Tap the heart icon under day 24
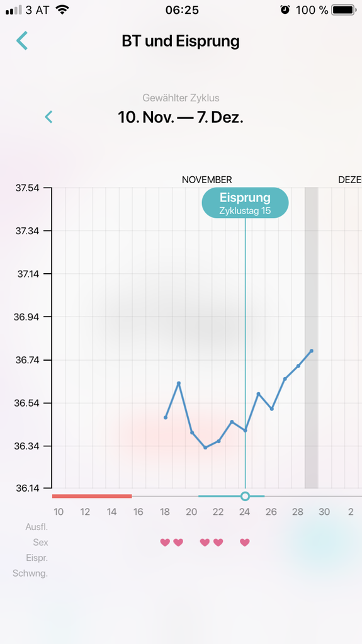 [245, 543]
